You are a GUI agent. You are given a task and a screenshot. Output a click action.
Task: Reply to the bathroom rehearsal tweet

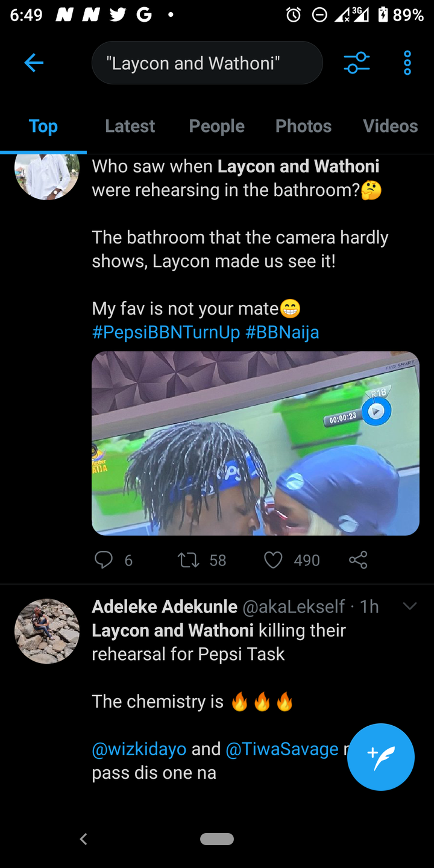tap(104, 560)
